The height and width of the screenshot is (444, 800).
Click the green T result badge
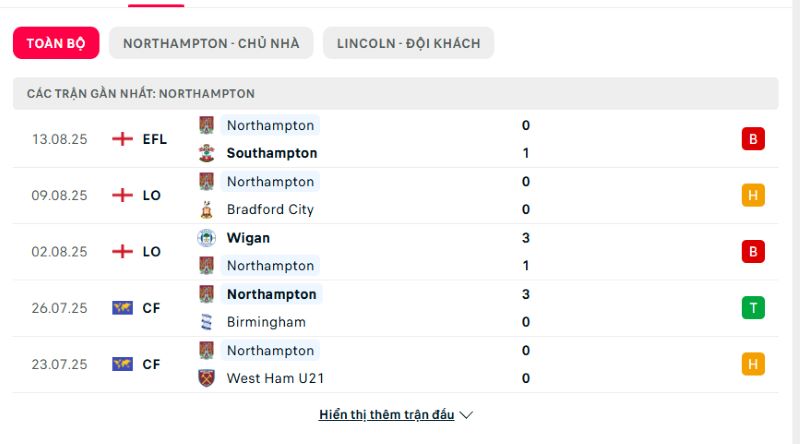coord(753,308)
